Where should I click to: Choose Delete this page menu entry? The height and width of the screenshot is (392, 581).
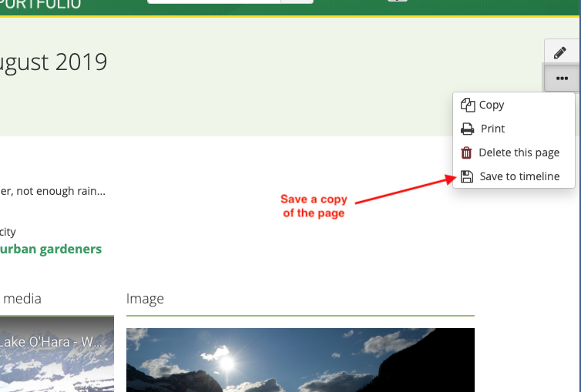[513, 152]
